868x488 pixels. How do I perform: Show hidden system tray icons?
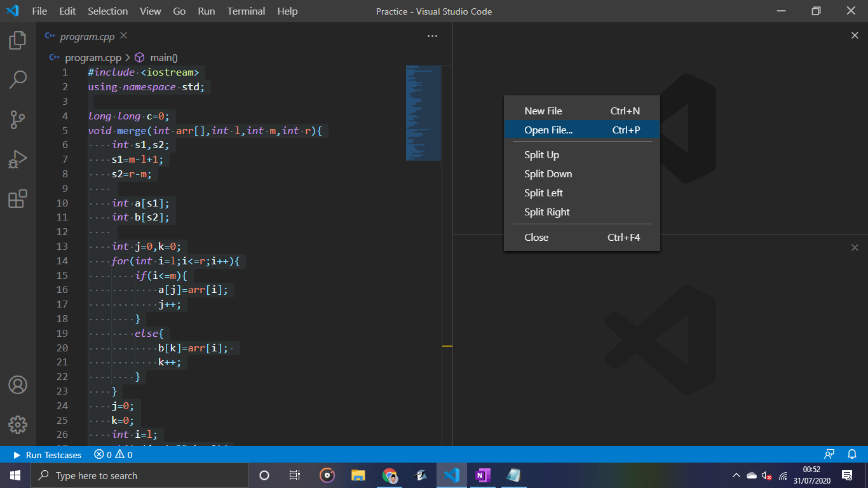pos(736,475)
